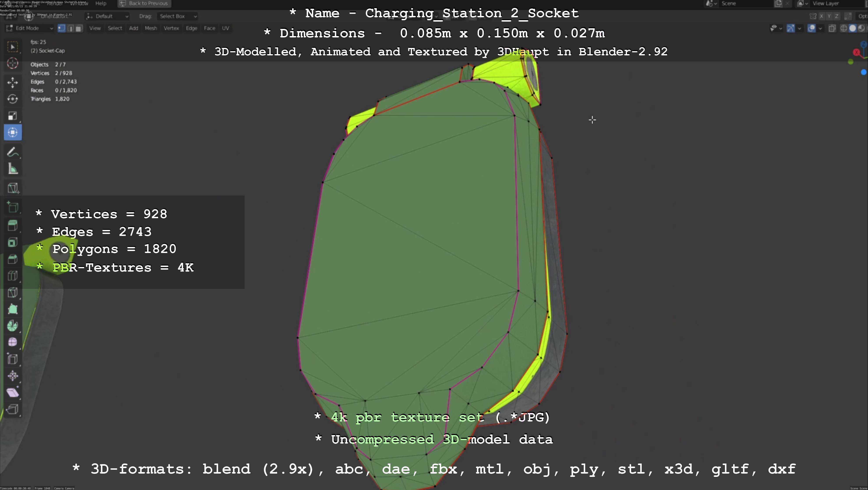Pick the Extrude Region tool
Image resolution: width=868 pixels, height=490 pixels.
[12, 225]
